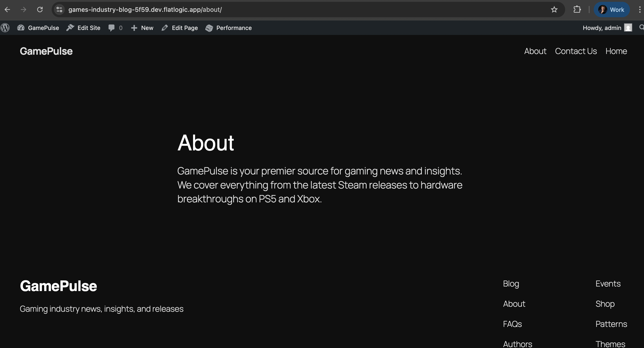Click the browser back arrow
The width and height of the screenshot is (644, 348).
(7, 10)
